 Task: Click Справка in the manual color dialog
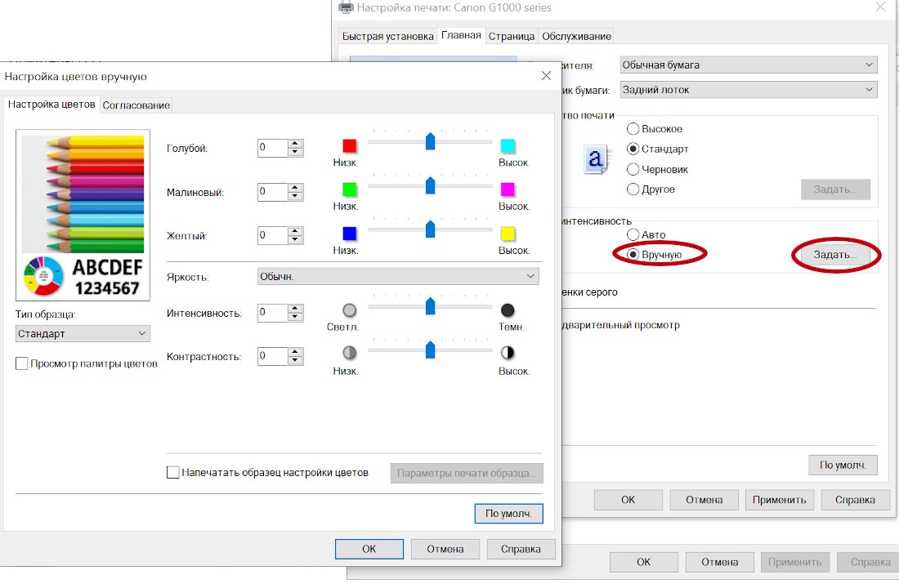(521, 549)
